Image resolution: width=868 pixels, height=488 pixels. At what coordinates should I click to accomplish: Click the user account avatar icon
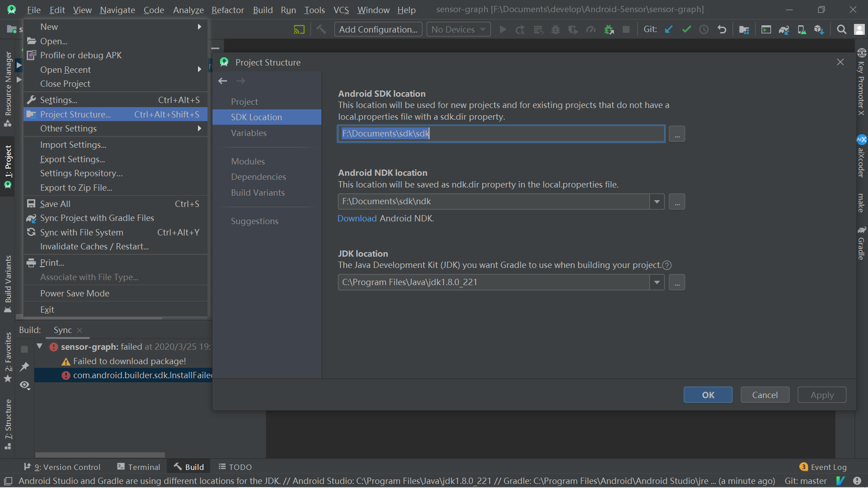859,29
